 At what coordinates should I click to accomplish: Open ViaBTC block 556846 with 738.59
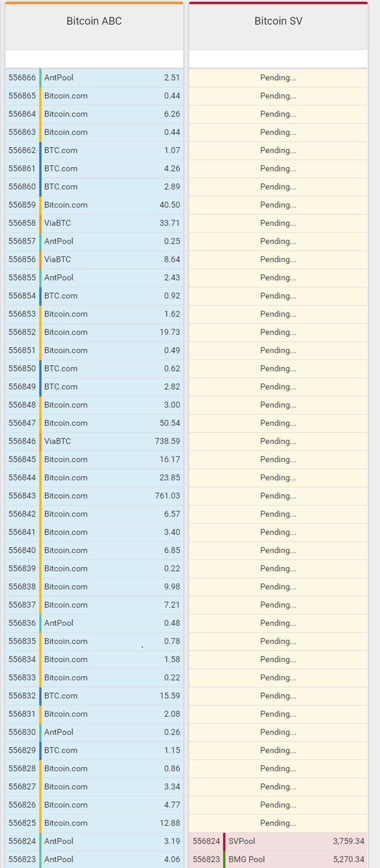[x=94, y=441]
